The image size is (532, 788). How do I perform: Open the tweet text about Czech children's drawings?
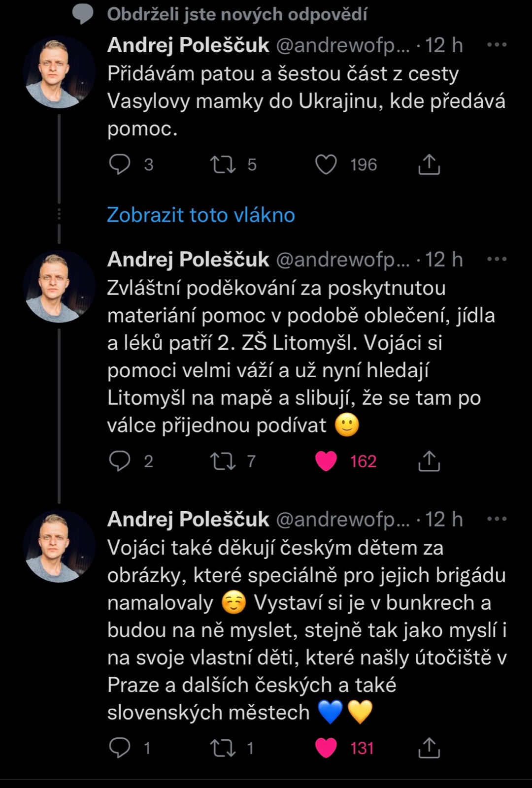pyautogui.click(x=305, y=630)
